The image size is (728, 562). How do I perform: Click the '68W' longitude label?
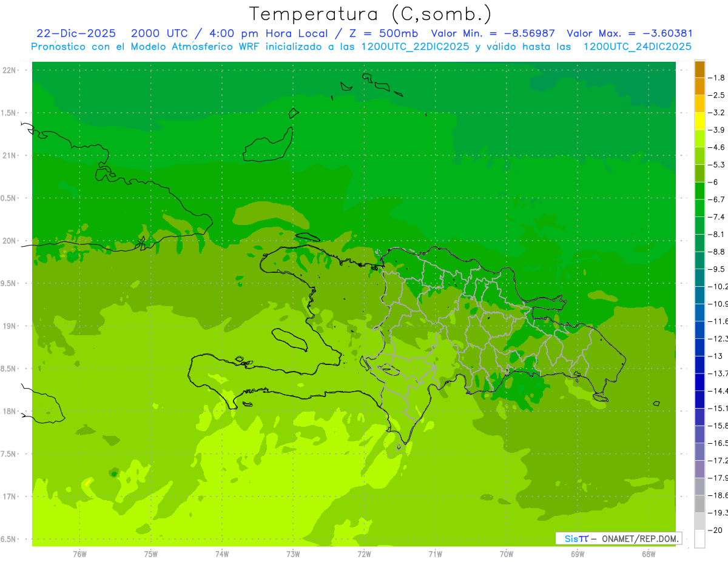(x=649, y=554)
